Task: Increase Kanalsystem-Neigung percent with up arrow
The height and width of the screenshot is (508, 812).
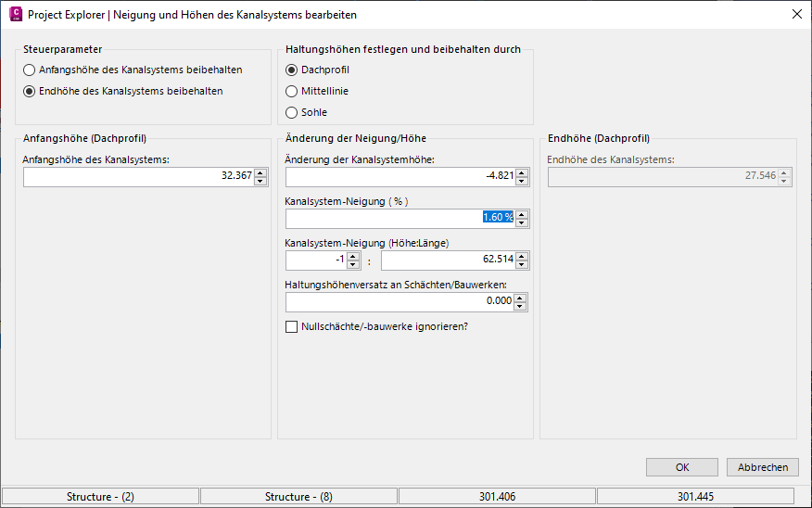Action: tap(522, 214)
